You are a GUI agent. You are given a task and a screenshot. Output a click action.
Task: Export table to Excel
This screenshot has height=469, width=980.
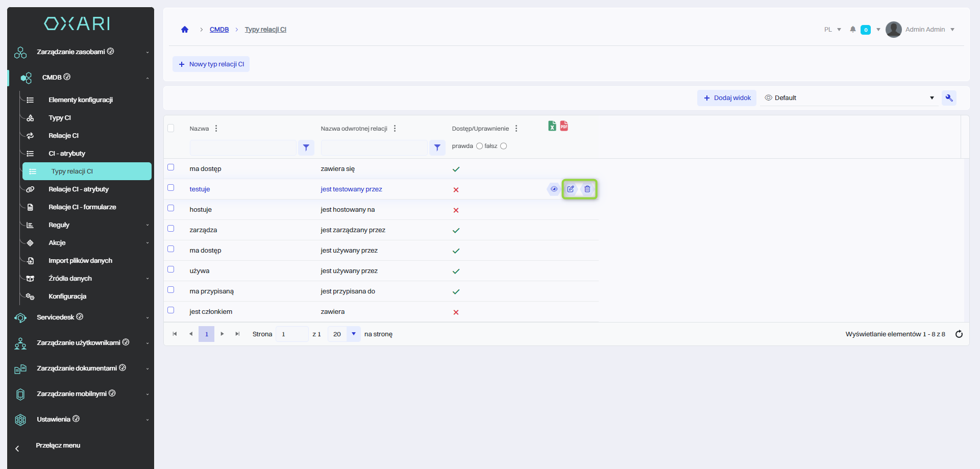(552, 126)
